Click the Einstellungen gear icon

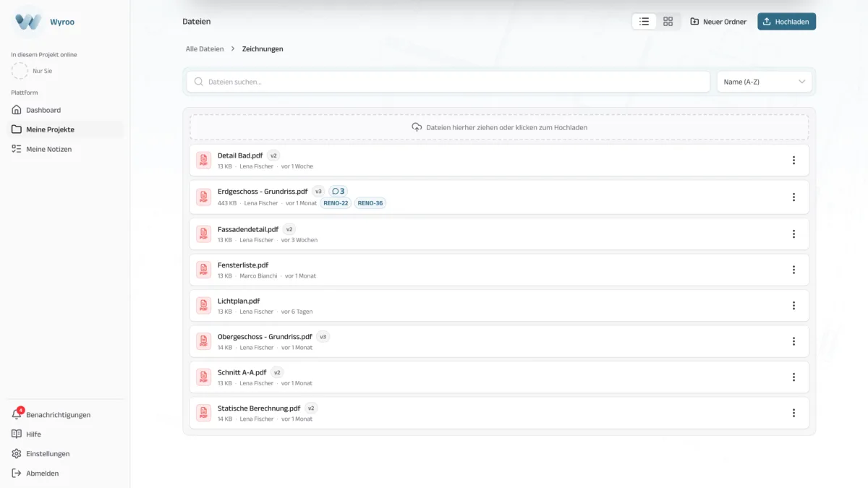(17, 454)
